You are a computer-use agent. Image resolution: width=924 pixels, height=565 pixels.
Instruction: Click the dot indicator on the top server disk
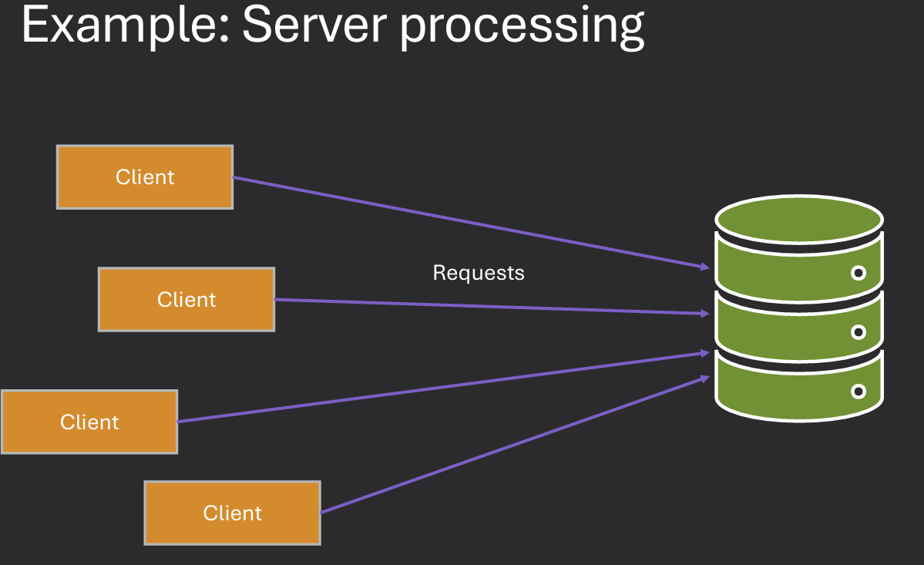858,273
